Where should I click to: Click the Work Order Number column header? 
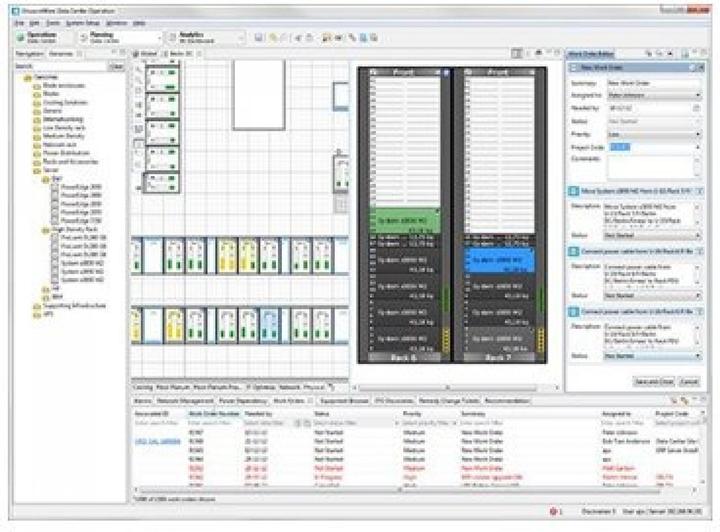214,414
